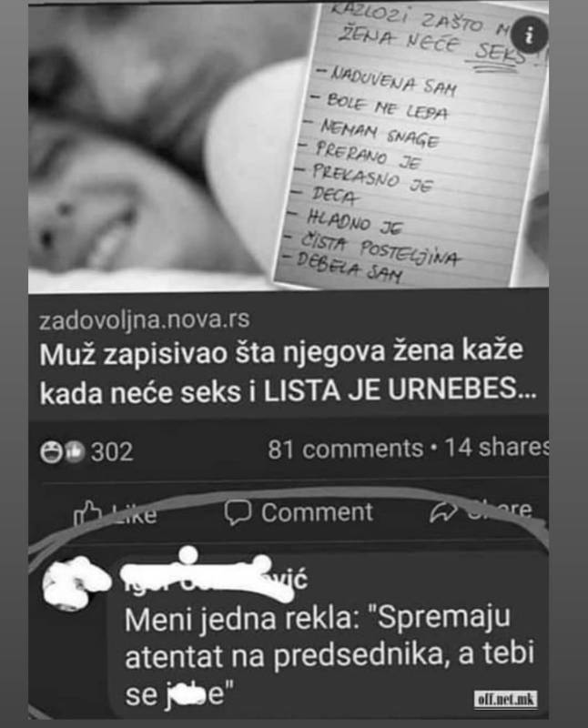588x728 pixels.
Task: View the 14 shares list
Action: [496, 448]
